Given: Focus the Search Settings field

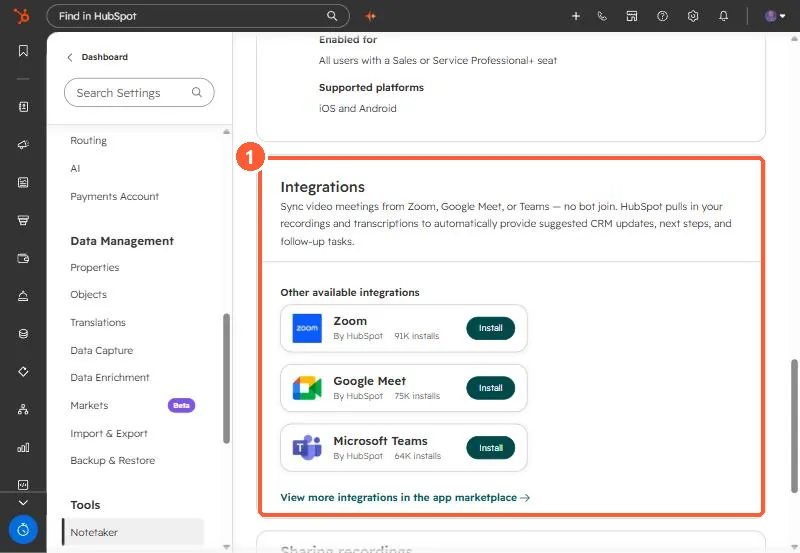Looking at the screenshot, I should coord(139,93).
